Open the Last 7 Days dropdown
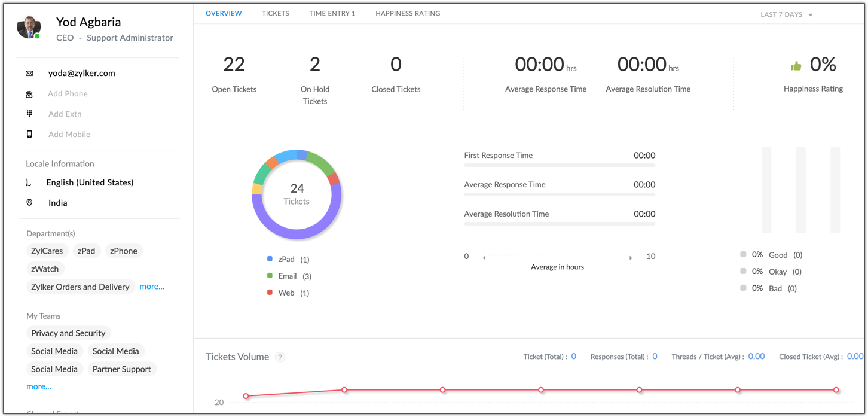 [786, 14]
